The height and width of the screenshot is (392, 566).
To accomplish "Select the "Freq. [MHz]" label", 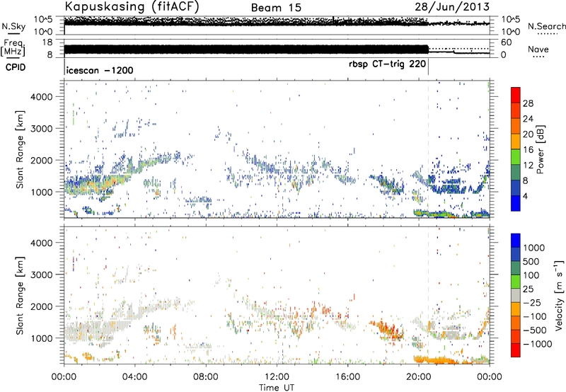I will point(13,48).
